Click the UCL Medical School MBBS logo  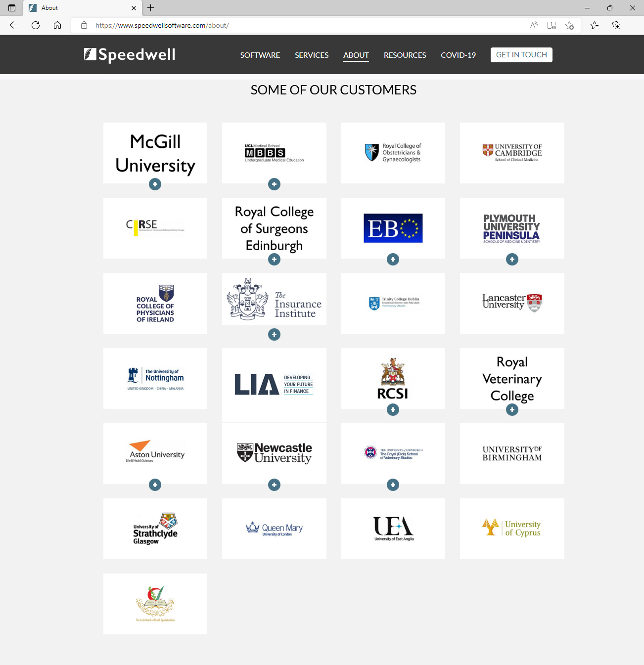tap(274, 153)
